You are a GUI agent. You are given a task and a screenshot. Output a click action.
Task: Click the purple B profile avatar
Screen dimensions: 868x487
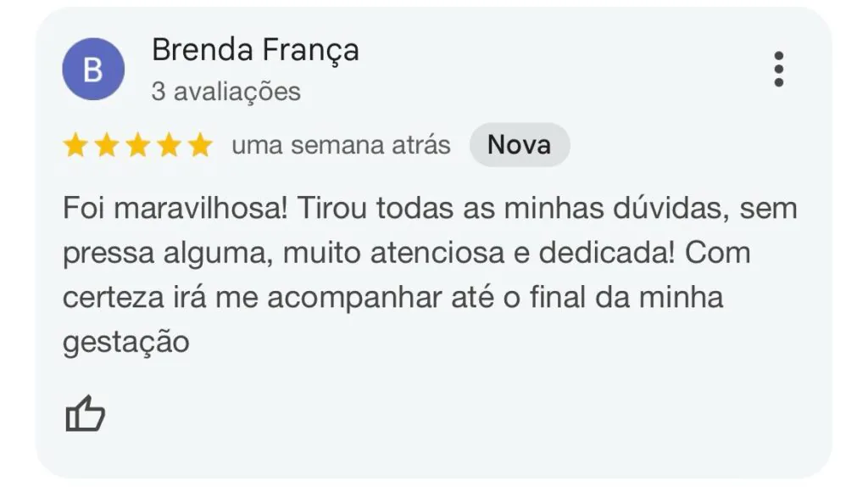pyautogui.click(x=93, y=70)
